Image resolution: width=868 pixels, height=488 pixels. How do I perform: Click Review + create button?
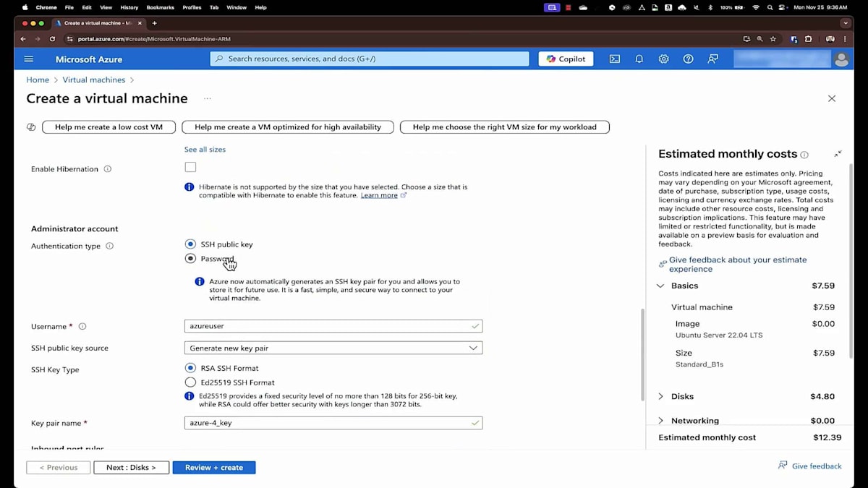pos(214,468)
